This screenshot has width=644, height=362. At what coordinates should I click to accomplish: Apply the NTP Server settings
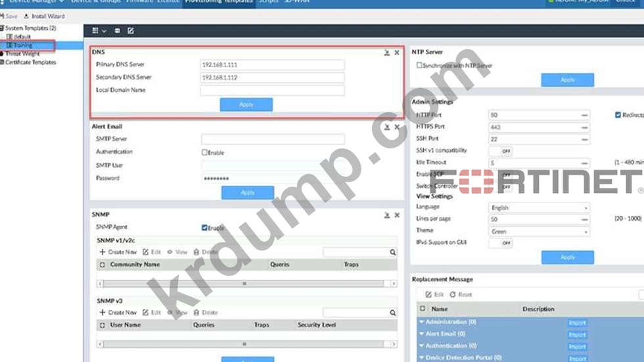(567, 80)
